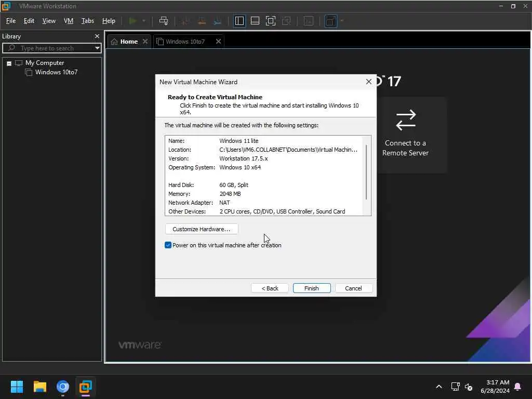Toggle the show library sidebar icon
Screen dimensions: 532x399
click(239, 21)
